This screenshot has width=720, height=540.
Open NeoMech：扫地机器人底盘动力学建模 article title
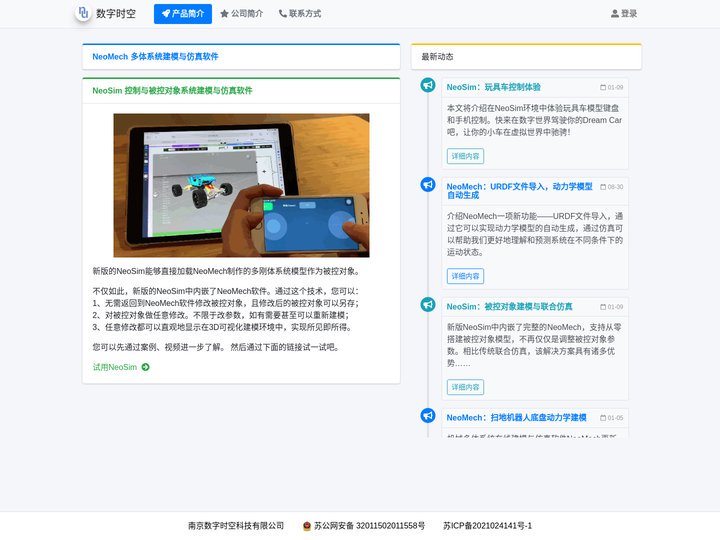[517, 417]
